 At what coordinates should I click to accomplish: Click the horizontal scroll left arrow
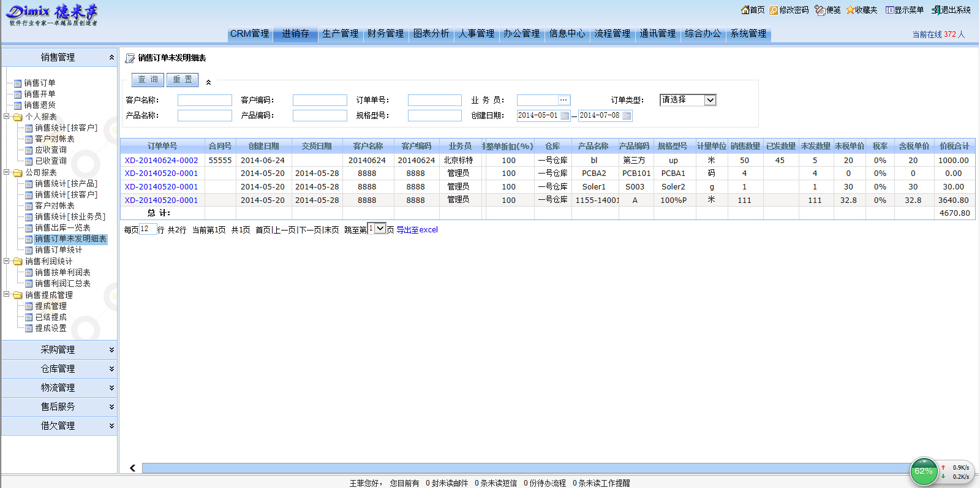pos(132,468)
